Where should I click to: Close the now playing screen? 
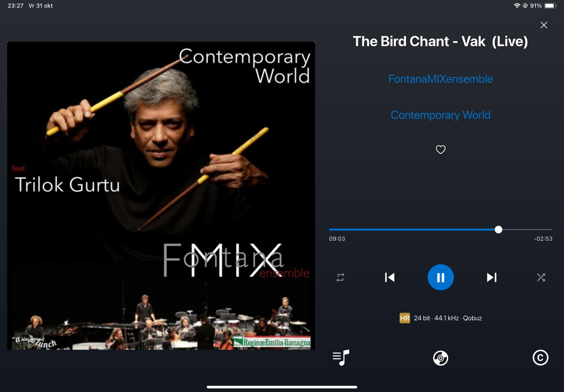click(544, 25)
